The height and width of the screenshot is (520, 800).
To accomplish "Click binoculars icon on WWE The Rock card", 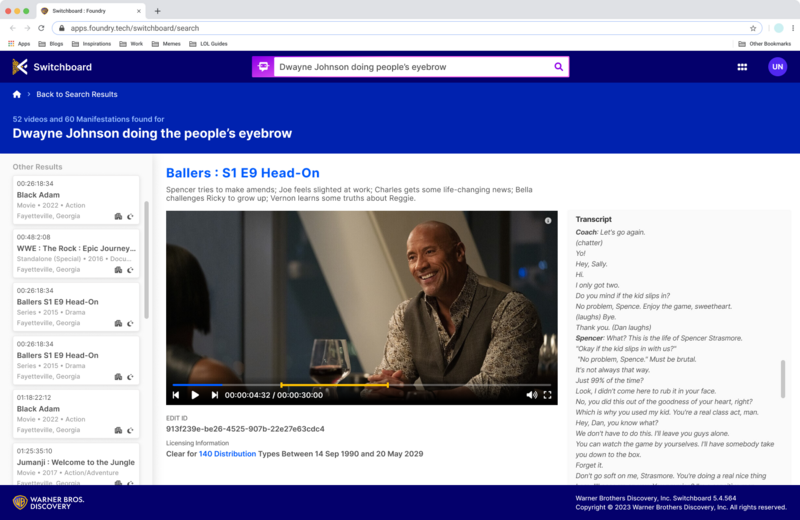I will [118, 270].
